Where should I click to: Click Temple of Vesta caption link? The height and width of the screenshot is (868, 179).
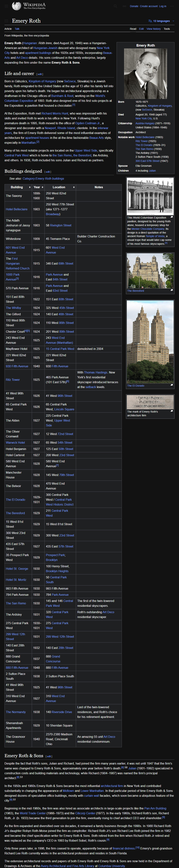(155, 236)
